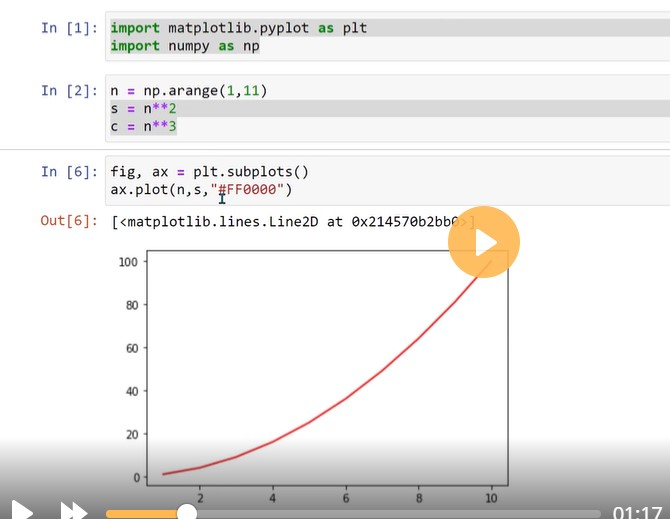Click on the c = n**3 code line
This screenshot has height=519, width=670.
[144, 126]
